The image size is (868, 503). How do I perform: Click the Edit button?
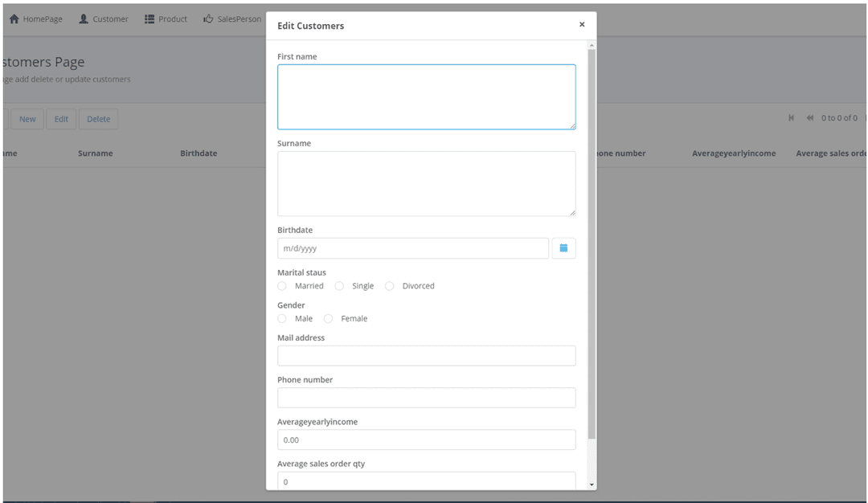point(61,119)
